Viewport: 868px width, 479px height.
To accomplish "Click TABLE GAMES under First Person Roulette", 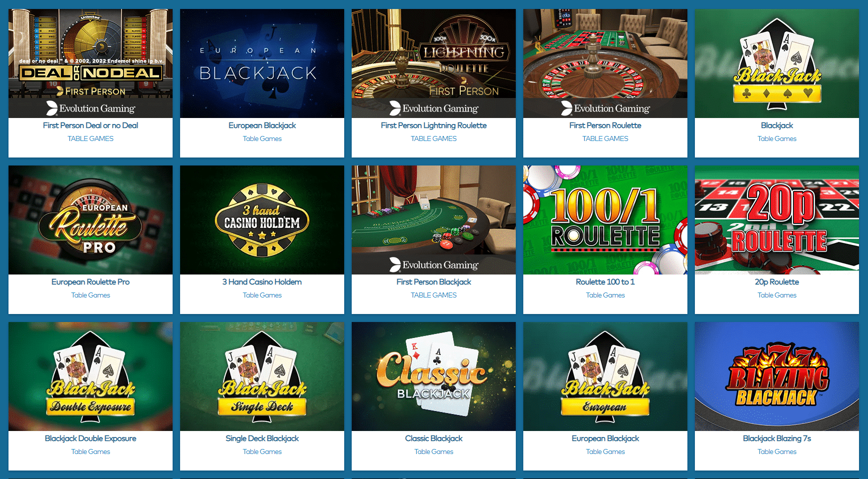I will click(605, 139).
